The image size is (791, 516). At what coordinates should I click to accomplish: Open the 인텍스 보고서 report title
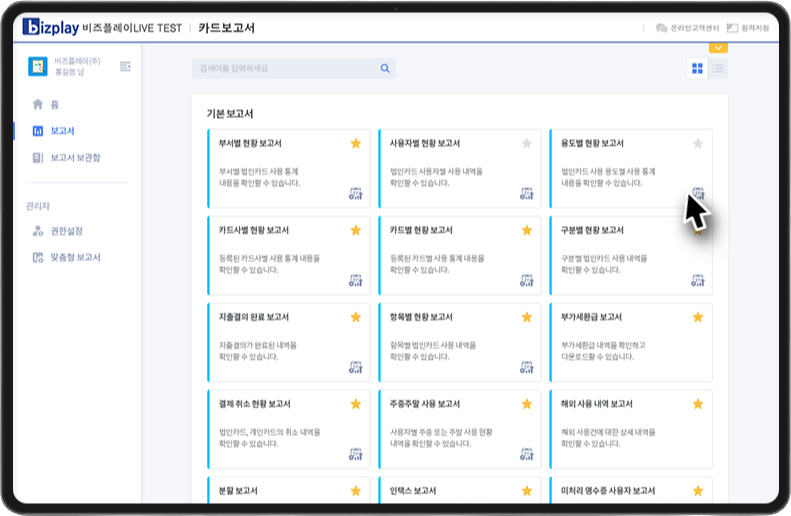point(413,491)
